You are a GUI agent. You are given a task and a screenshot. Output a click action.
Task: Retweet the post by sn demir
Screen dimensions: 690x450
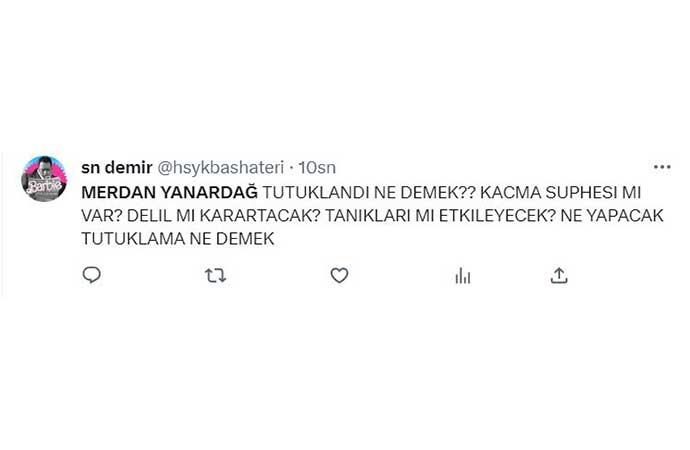pos(215,275)
